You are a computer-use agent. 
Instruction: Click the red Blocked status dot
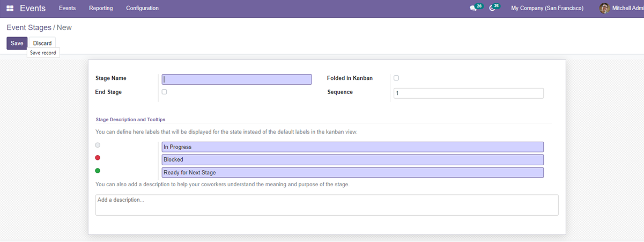[98, 158]
